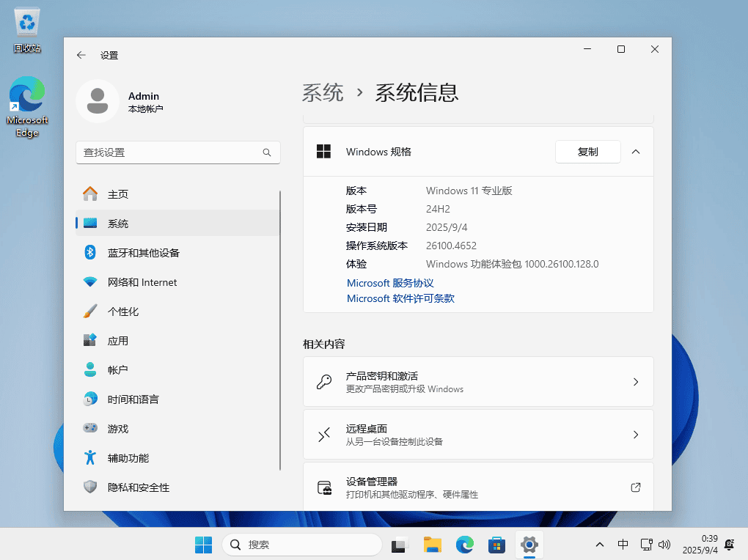Image resolution: width=748 pixels, height=560 pixels.
Task: Click the 辅助功能 accessibility figure icon
Action: (90, 458)
